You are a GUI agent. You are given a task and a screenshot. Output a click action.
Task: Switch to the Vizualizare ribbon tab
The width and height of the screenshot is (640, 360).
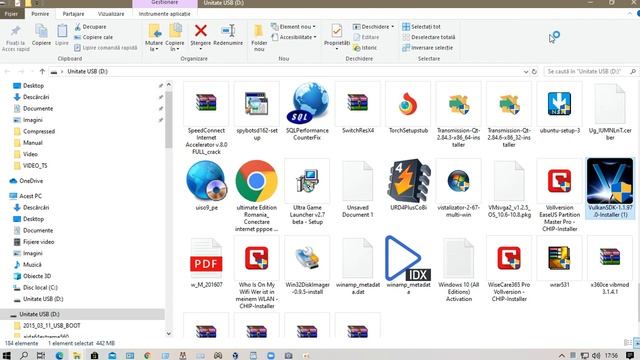point(111,14)
